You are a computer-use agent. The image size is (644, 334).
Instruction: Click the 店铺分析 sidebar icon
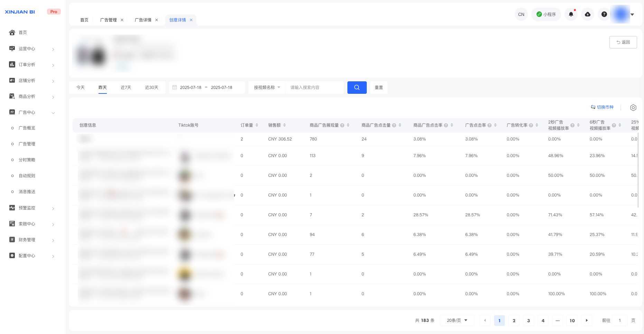click(x=12, y=80)
